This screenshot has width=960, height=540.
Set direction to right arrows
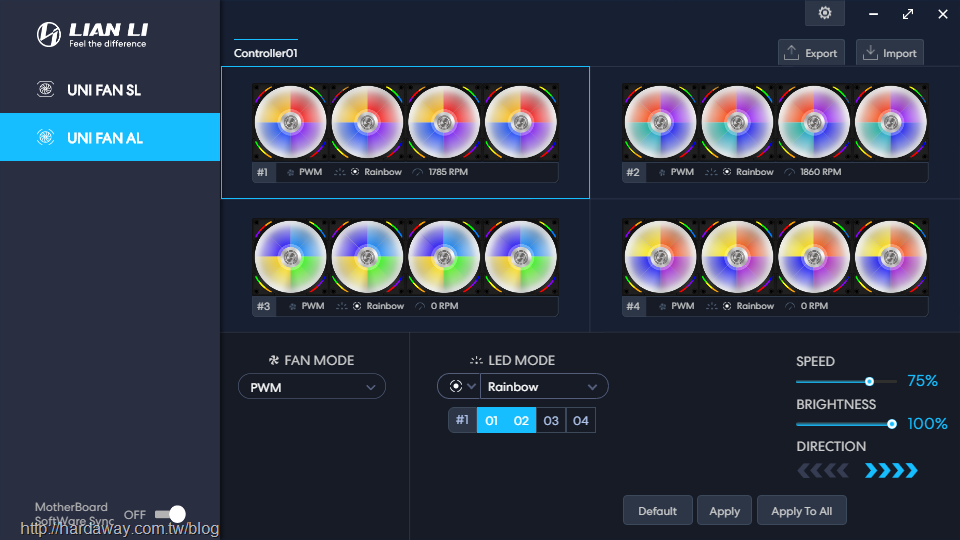[x=891, y=470]
